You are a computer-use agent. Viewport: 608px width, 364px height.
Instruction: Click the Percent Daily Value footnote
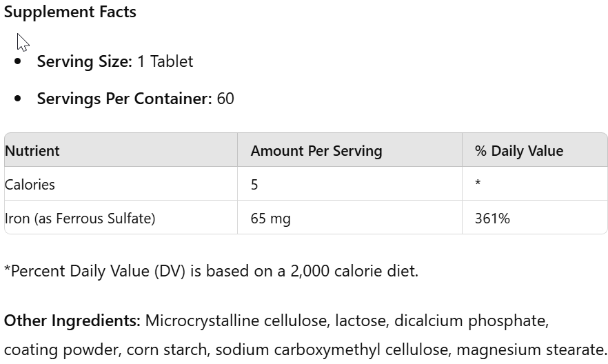[x=211, y=271]
